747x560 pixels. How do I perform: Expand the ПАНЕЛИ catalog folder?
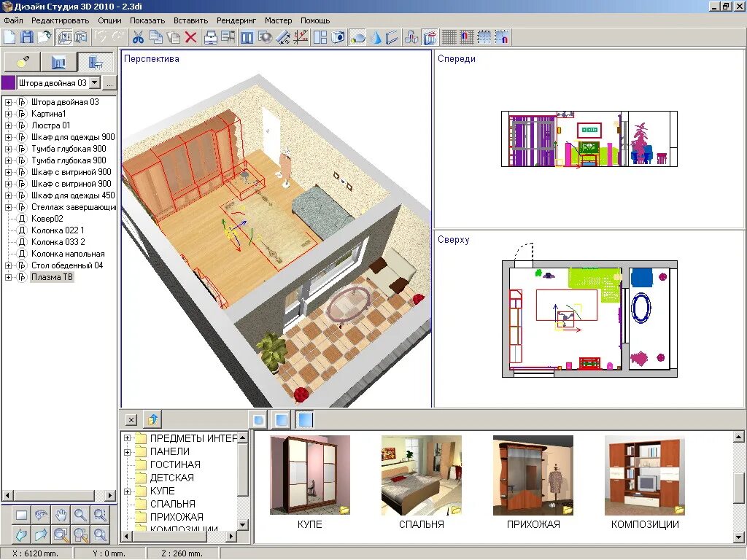[x=127, y=451]
